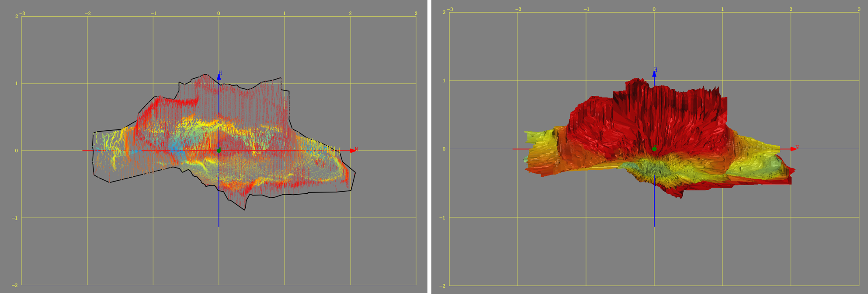868x294 pixels.
Task: Click top tick label '-3' in right plot
Action: point(449,9)
